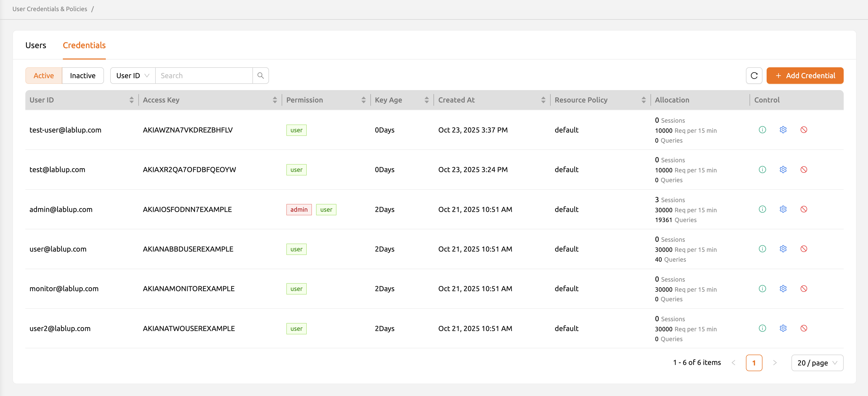Deactivate test-user@lablup.com credential
The height and width of the screenshot is (396, 868).
coord(804,130)
